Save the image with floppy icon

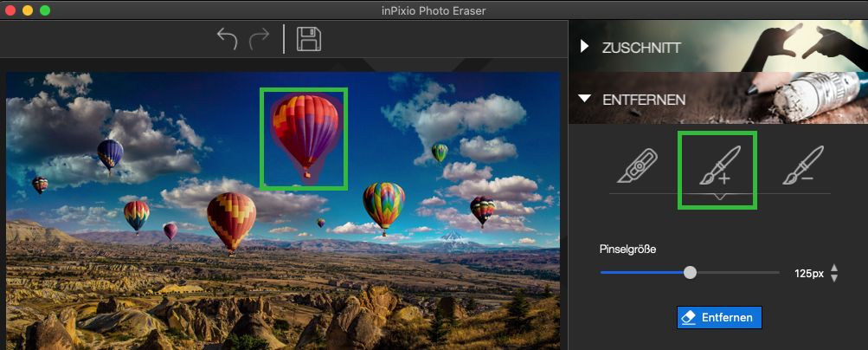click(x=309, y=39)
